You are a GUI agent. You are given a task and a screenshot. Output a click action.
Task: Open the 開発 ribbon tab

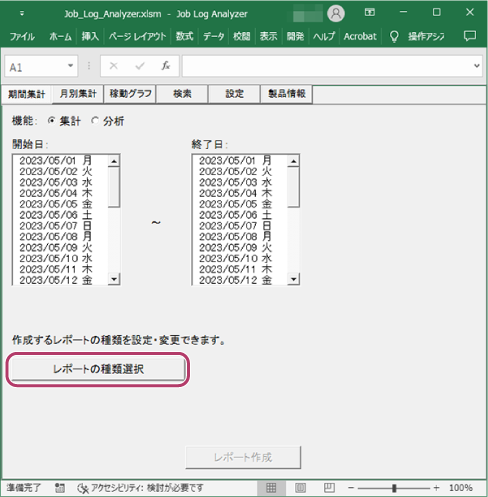(295, 36)
